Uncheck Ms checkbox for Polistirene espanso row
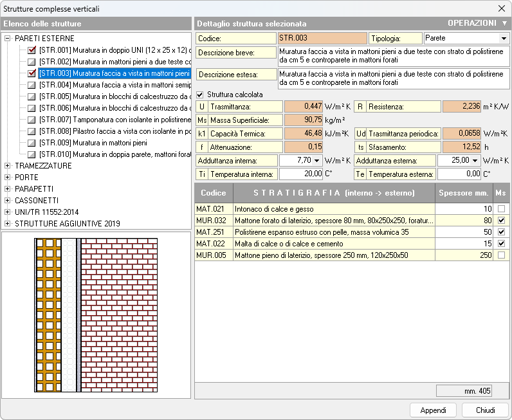Screen dimensions: 512x420 (500, 232)
